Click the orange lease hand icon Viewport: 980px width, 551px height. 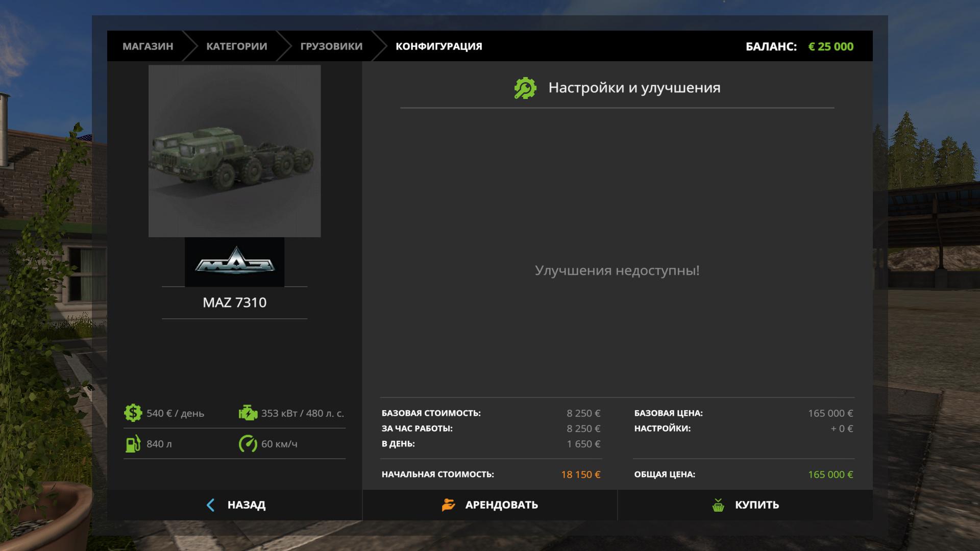pyautogui.click(x=448, y=505)
